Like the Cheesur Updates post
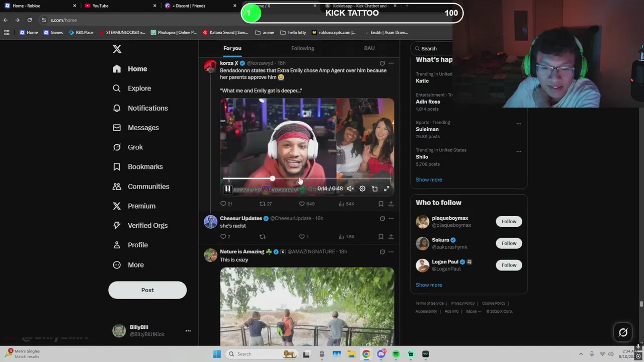Viewport: 644px width, 362px height. (304, 237)
